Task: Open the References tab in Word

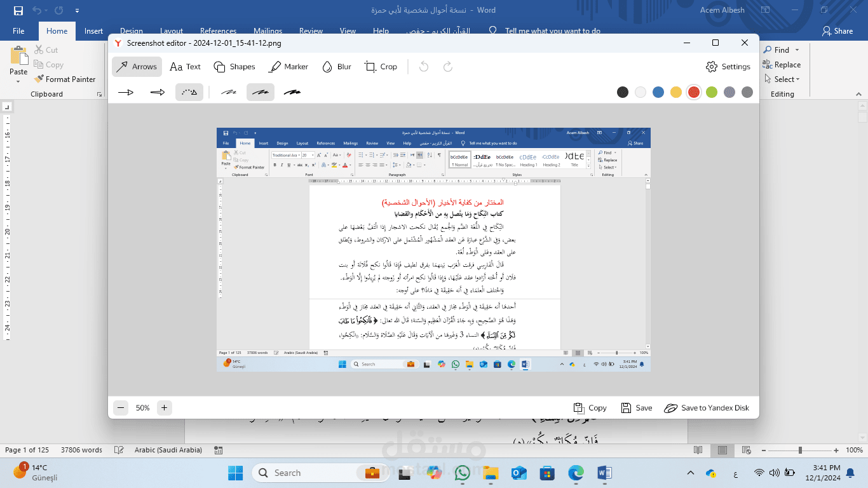Action: point(218,31)
